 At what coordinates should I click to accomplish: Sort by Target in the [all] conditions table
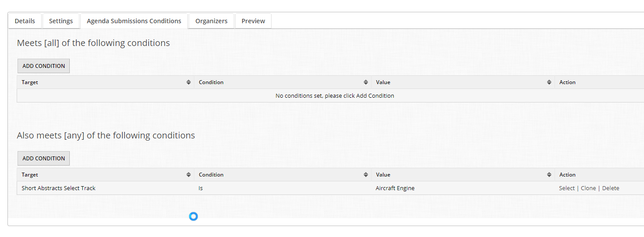point(188,82)
